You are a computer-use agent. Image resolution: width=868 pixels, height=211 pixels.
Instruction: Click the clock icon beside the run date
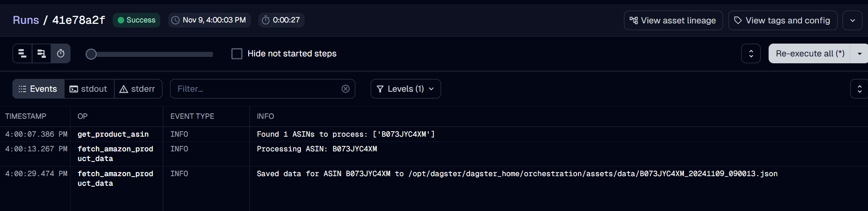(175, 20)
